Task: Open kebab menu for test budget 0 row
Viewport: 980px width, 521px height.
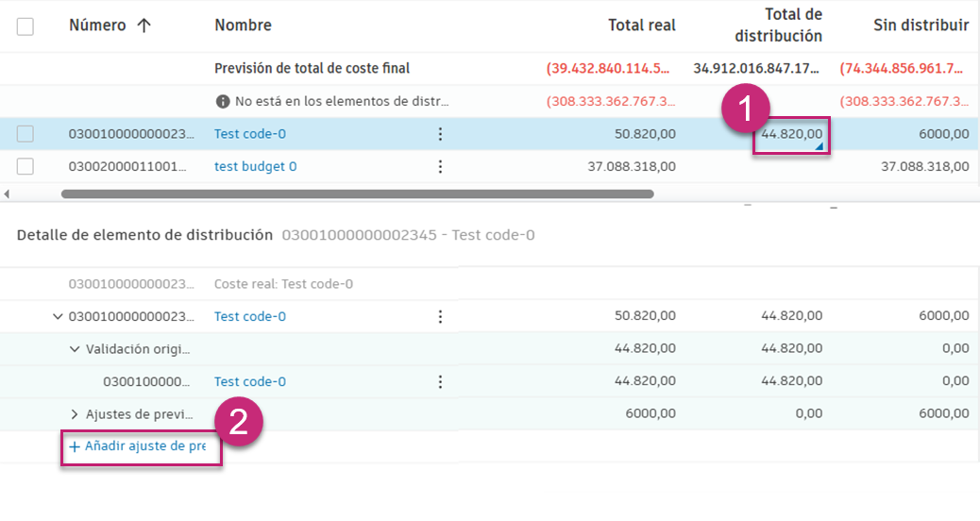Action: coord(440,166)
